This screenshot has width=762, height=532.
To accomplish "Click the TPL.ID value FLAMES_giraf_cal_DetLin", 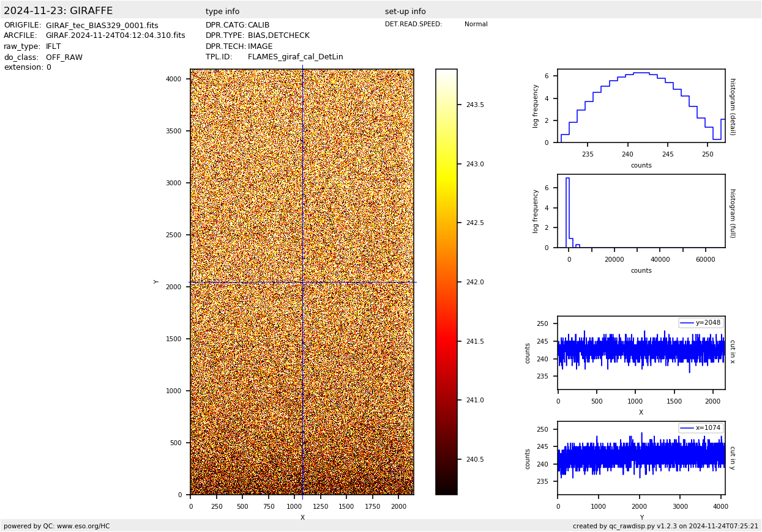I will click(295, 57).
